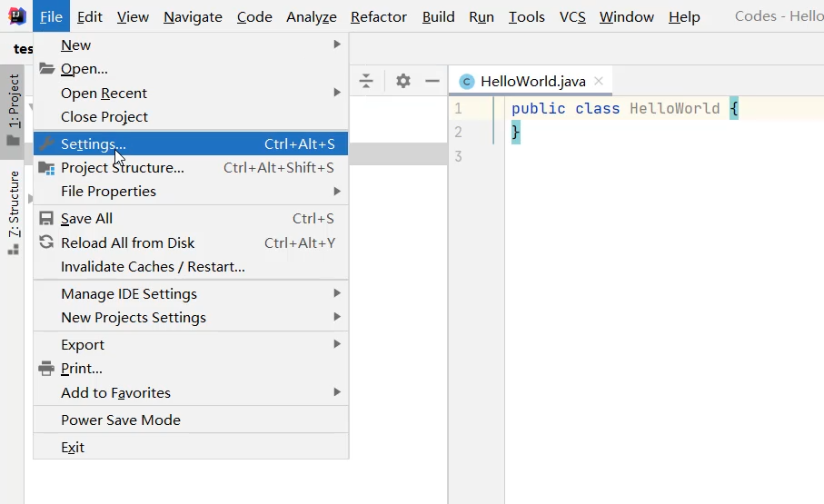Click line 3 in the code editor

pyautogui.click(x=636, y=156)
